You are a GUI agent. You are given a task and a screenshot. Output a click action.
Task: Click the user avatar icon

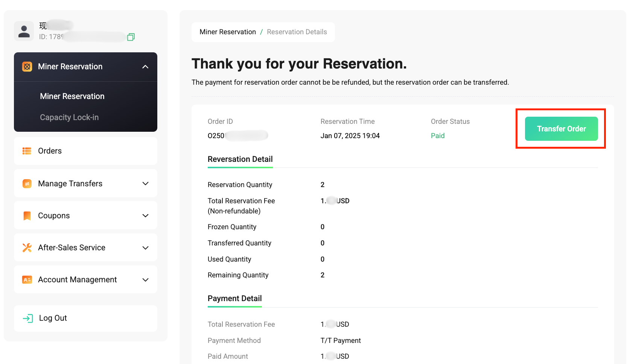click(24, 31)
